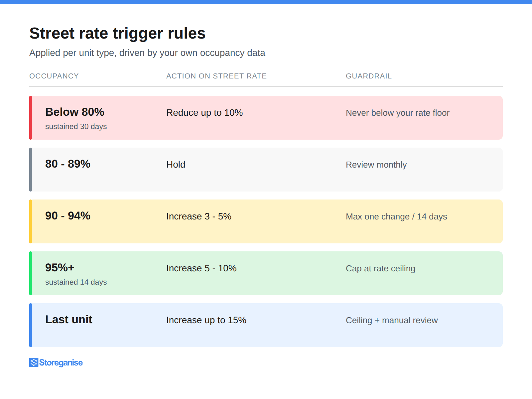This screenshot has width=532, height=399.
Task: Click the subtitle 'Applied per unit type' line
Action: (147, 53)
